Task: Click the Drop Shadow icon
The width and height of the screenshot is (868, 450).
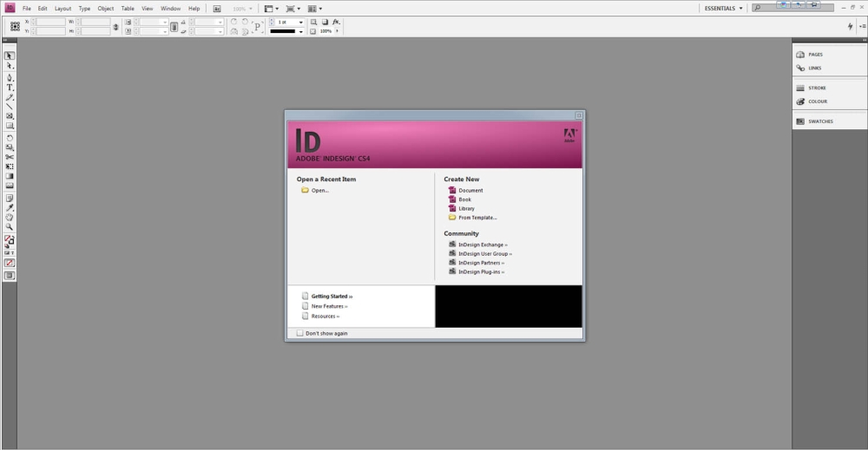Action: pos(325,22)
